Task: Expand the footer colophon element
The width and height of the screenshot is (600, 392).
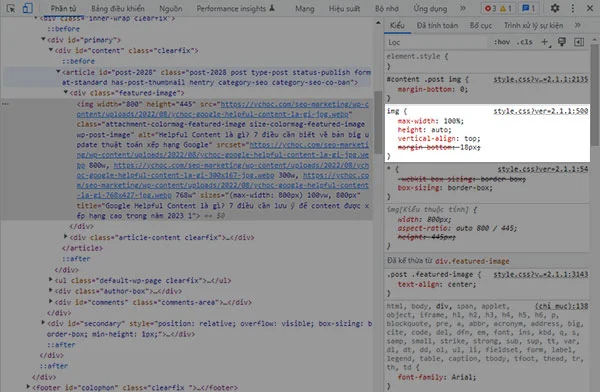Action: pyautogui.click(x=28, y=387)
